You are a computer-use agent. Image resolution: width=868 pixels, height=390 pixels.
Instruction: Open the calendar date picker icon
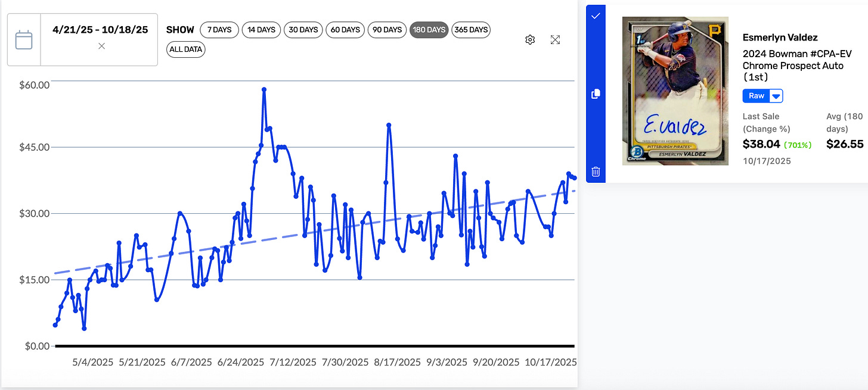tap(23, 39)
